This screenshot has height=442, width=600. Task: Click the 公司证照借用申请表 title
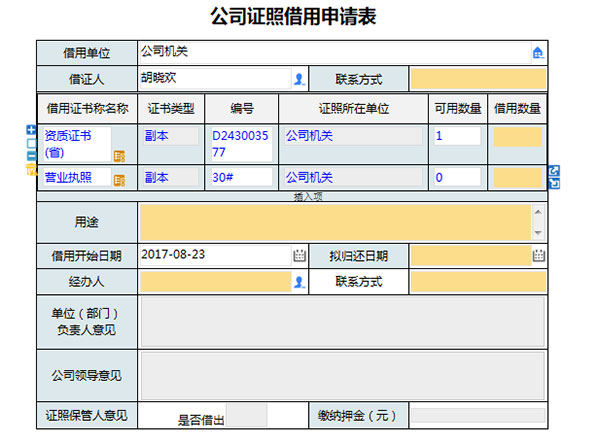293,16
